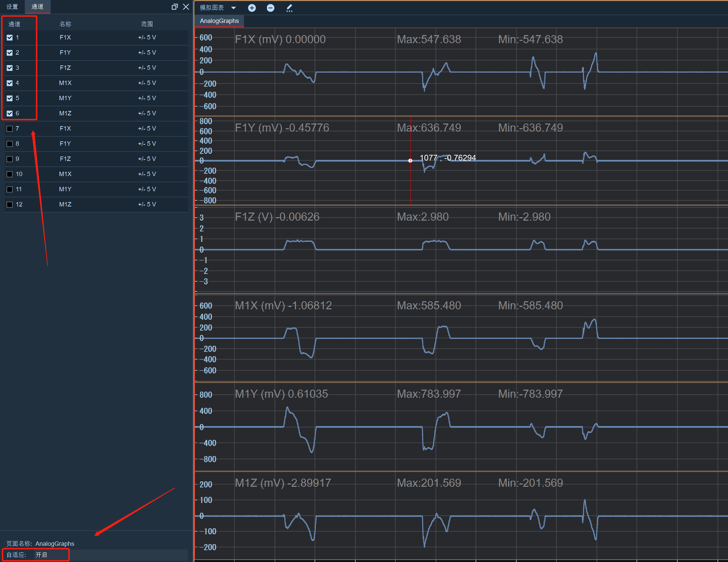This screenshot has width=728, height=562.
Task: Switch to the 设置 tab
Action: pyautogui.click(x=12, y=7)
